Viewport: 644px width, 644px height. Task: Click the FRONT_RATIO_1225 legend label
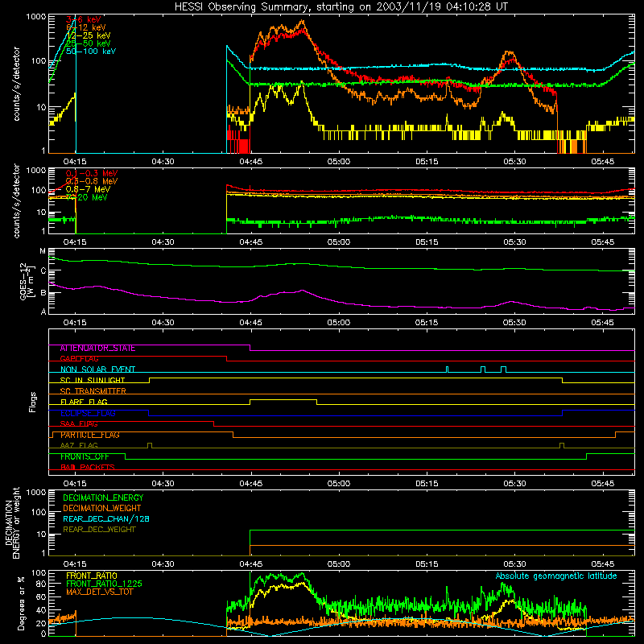[104, 584]
